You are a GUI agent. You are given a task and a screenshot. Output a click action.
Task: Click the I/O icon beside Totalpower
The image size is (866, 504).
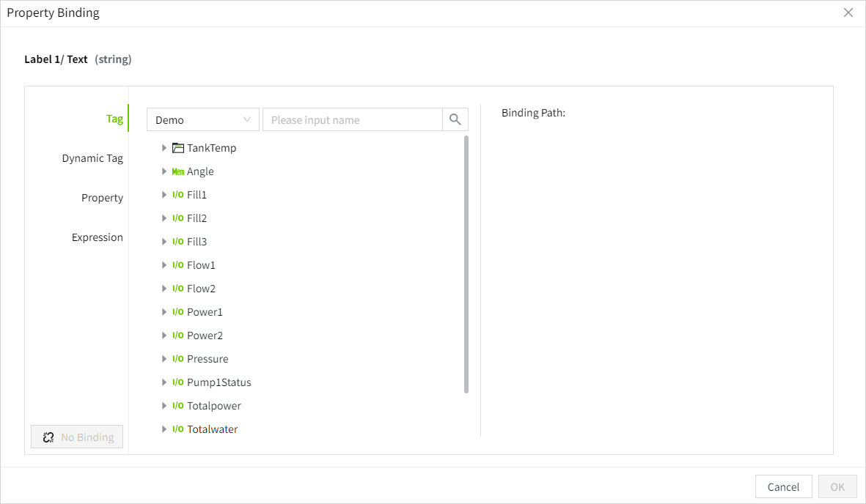[177, 406]
